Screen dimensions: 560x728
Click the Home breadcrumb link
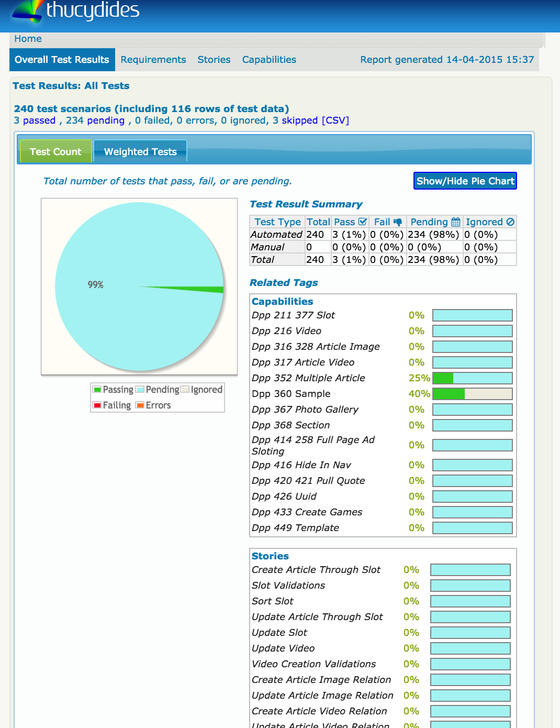[28, 39]
